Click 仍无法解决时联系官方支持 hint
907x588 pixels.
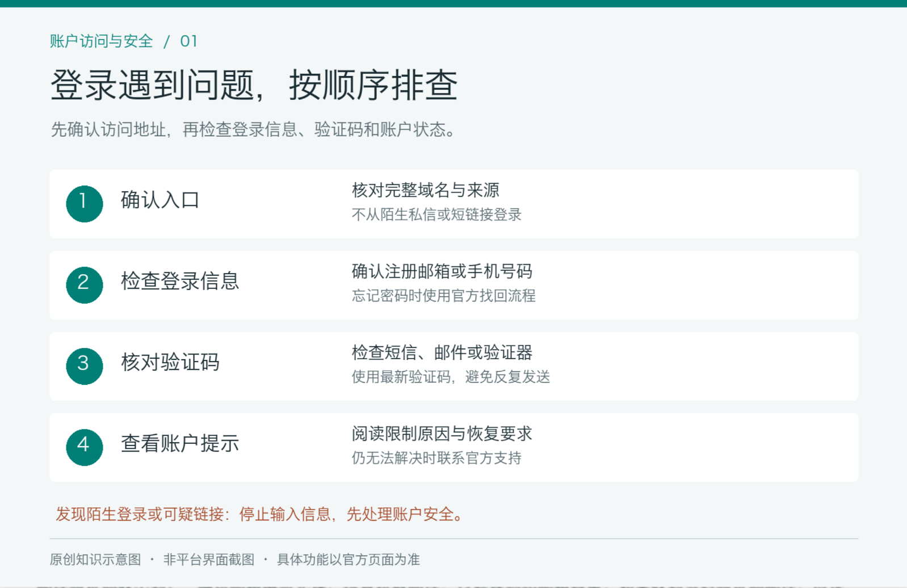(436, 458)
